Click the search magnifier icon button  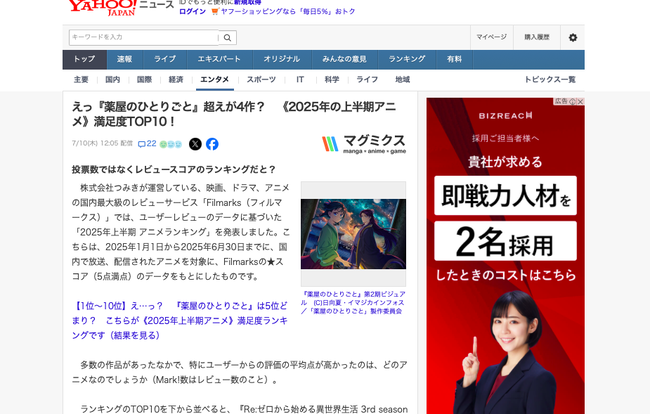(x=228, y=37)
